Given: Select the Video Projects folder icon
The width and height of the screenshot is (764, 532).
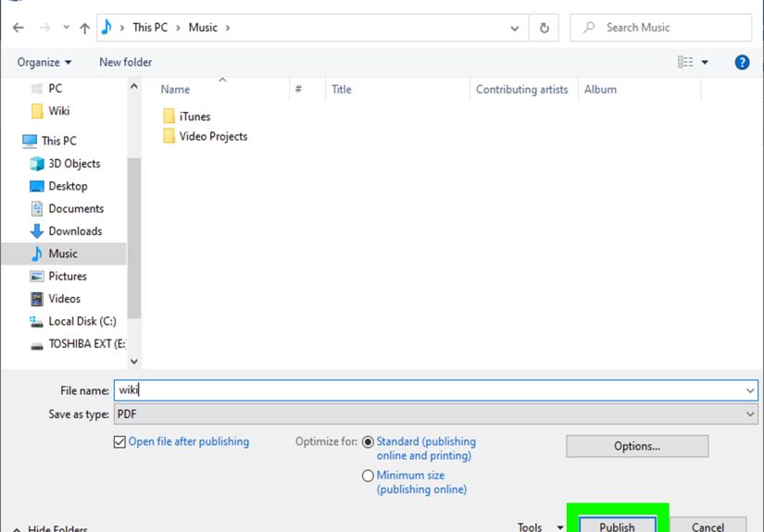Looking at the screenshot, I should click(x=169, y=136).
